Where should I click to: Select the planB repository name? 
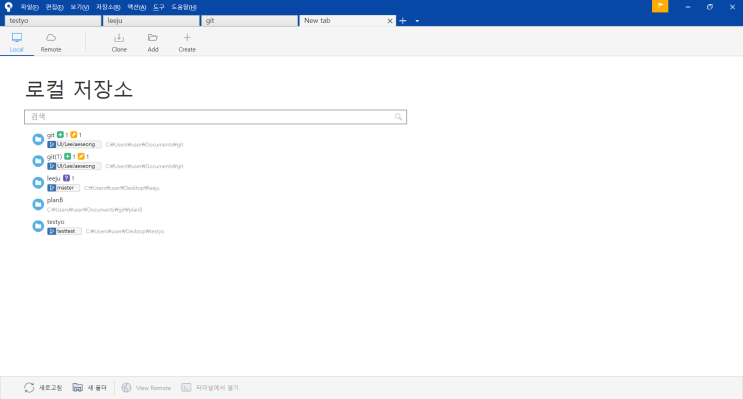[55, 200]
